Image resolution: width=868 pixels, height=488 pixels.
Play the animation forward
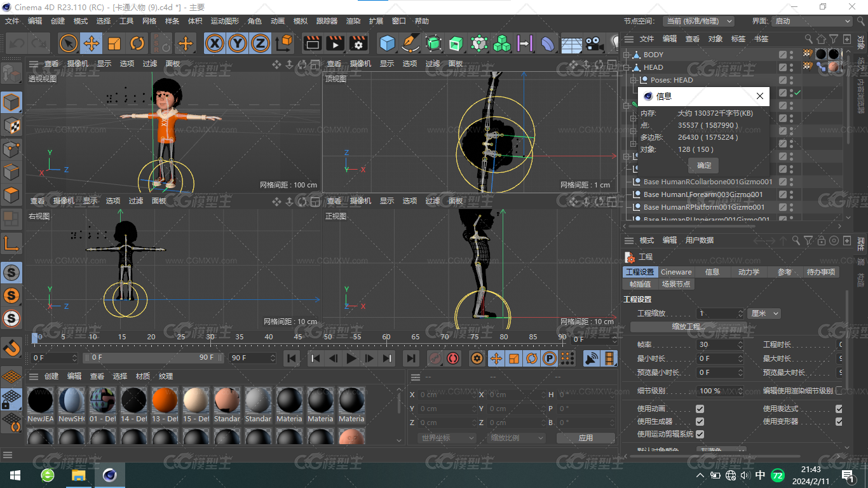351,358
